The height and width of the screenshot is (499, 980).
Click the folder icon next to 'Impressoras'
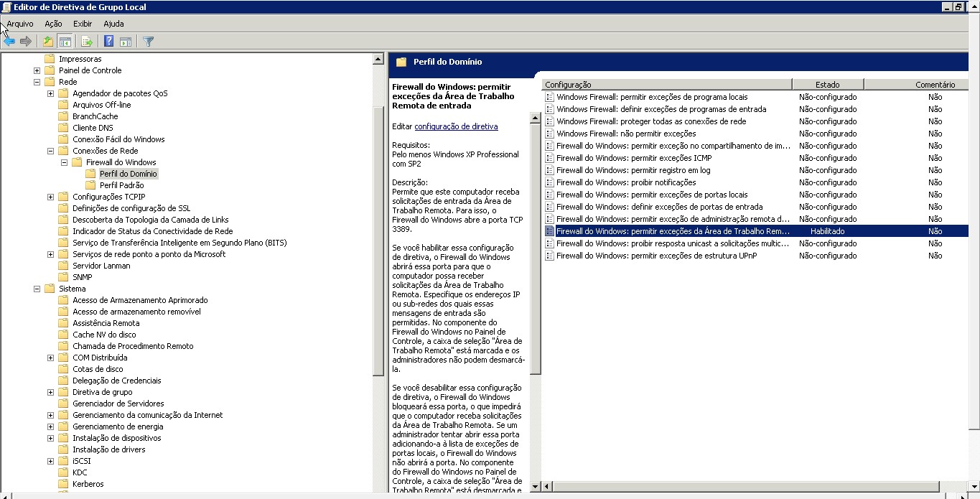pos(50,59)
